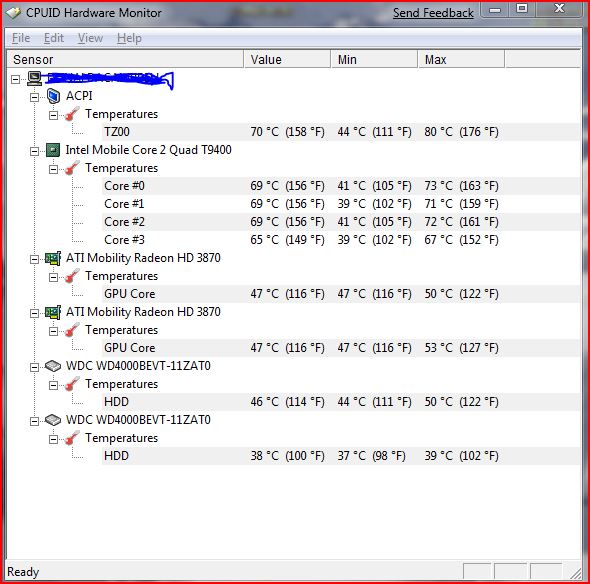This screenshot has width=590, height=584.
Task: Open the Help menu
Action: (129, 38)
